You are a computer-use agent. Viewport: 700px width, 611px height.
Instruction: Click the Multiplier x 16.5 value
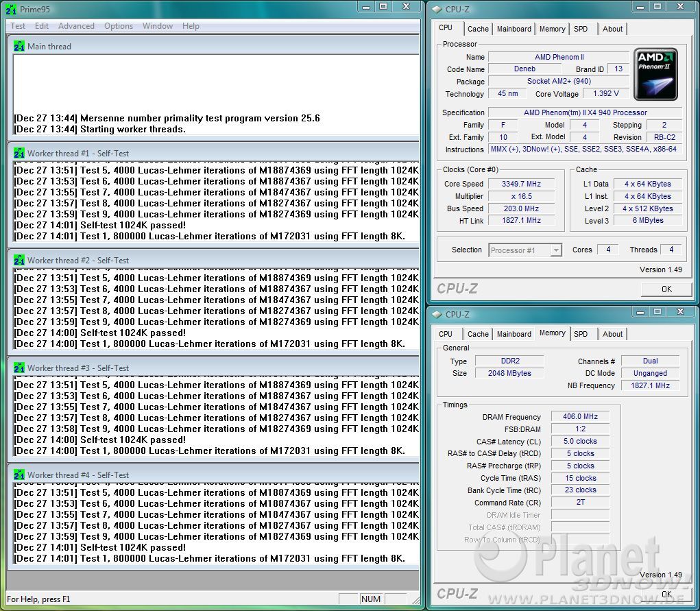click(521, 196)
